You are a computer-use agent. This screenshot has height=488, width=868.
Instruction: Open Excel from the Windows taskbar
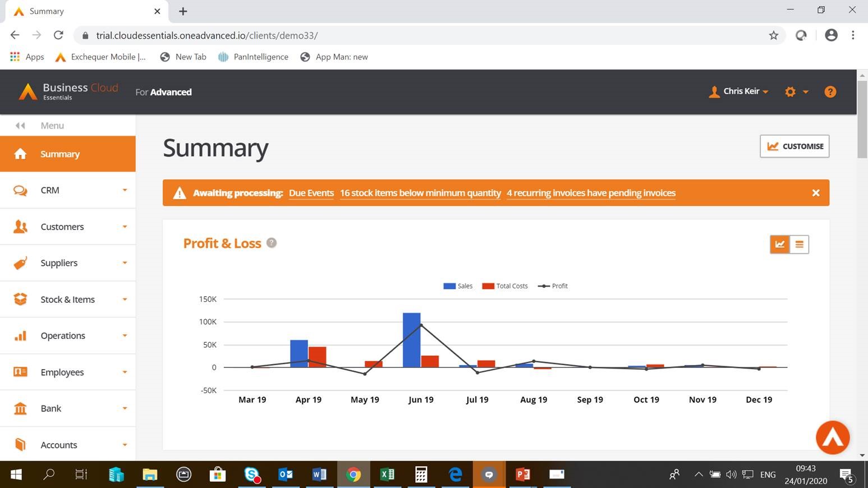pyautogui.click(x=387, y=475)
